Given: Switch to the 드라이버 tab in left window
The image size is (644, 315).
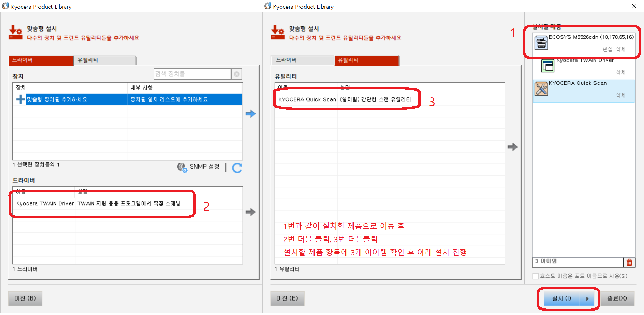Looking at the screenshot, I should [x=41, y=60].
